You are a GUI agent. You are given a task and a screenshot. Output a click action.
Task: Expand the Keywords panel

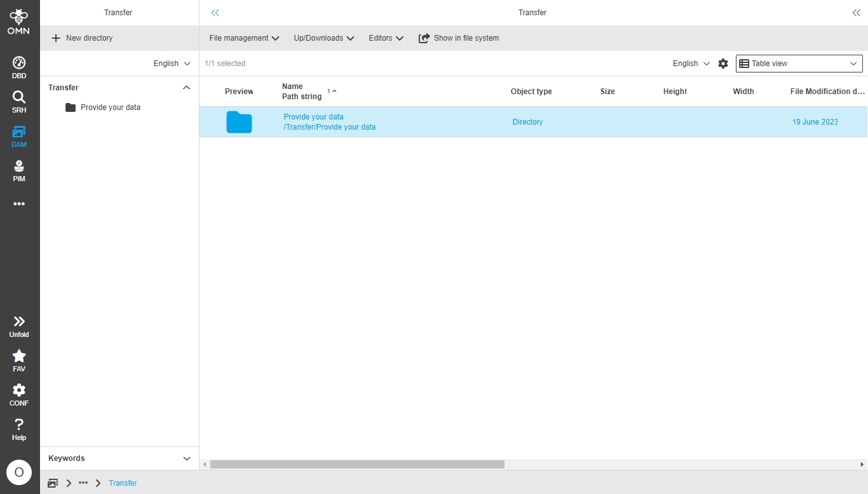(186, 458)
